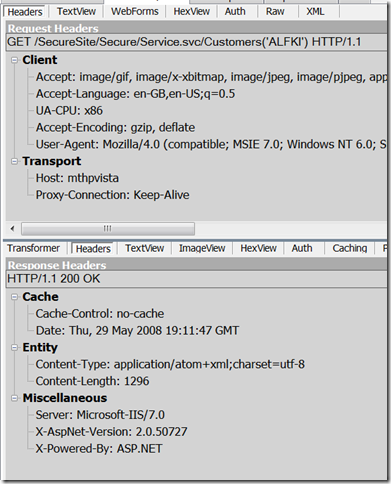Click the Response Headers section title
The image size is (391, 484).
57,265
